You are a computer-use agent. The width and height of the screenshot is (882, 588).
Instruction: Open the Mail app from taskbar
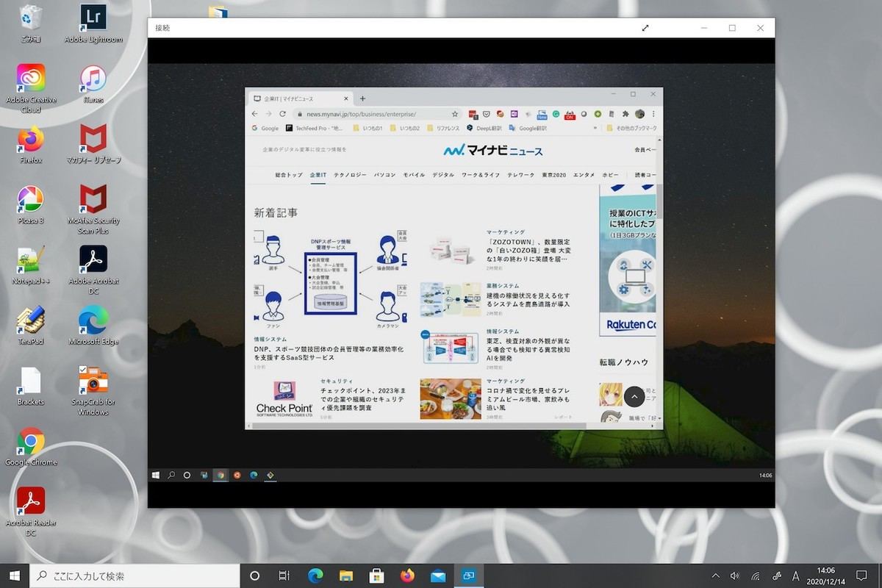pos(438,576)
